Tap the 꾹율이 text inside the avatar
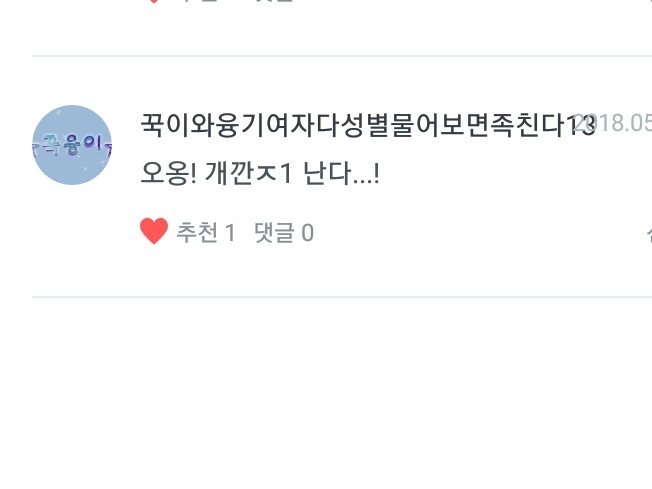652x489 pixels. [72, 145]
